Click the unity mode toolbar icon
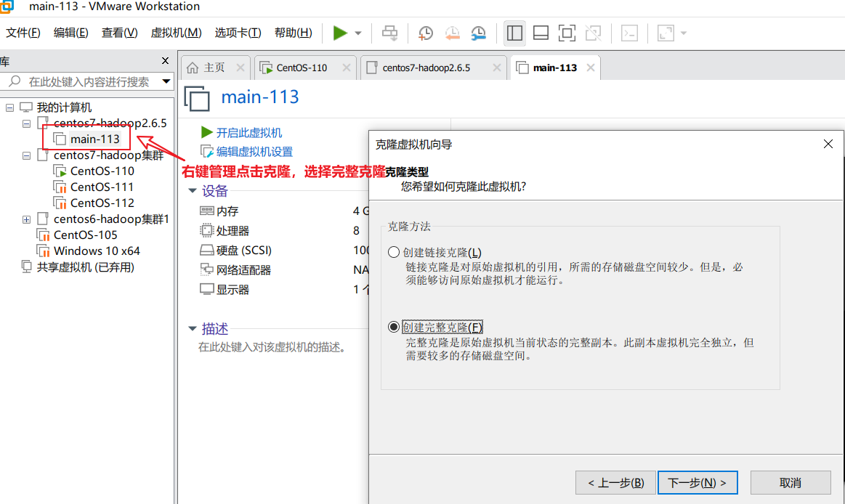 (x=594, y=33)
